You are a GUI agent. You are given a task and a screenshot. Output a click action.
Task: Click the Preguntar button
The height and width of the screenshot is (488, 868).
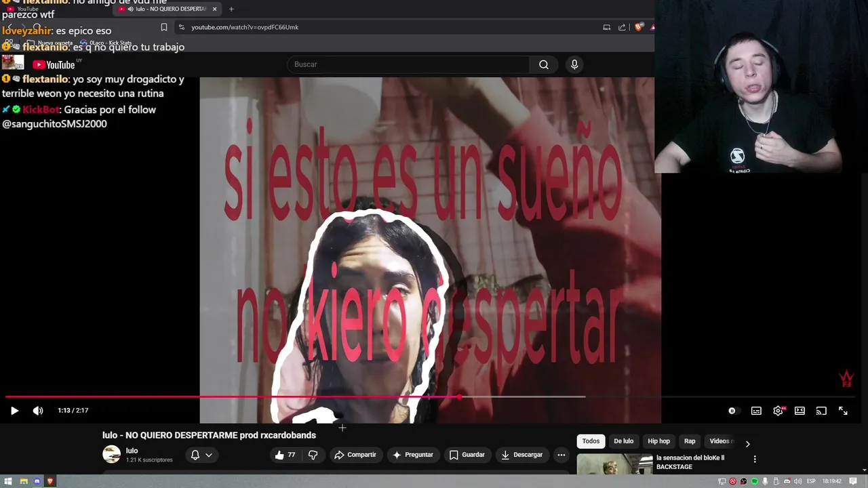[412, 455]
